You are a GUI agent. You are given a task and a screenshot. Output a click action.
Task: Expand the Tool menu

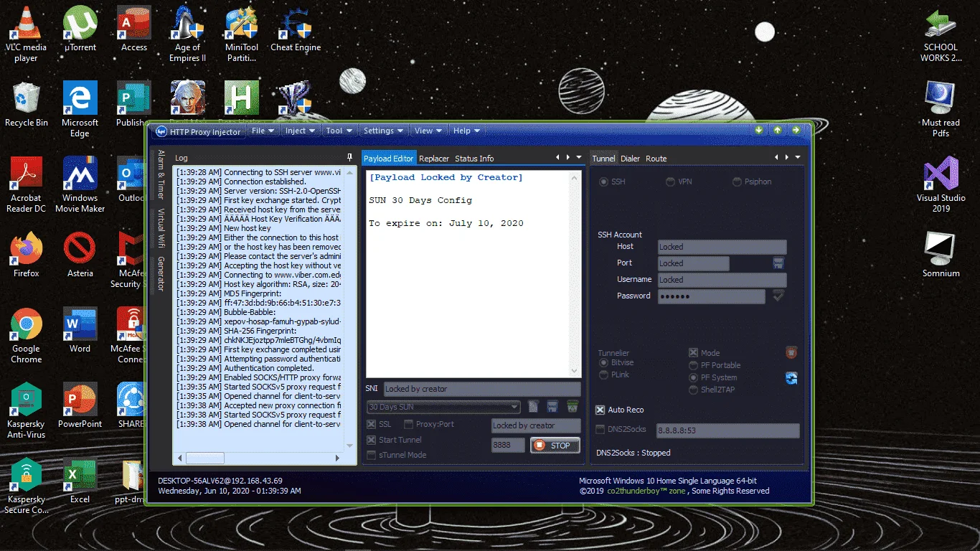point(339,131)
